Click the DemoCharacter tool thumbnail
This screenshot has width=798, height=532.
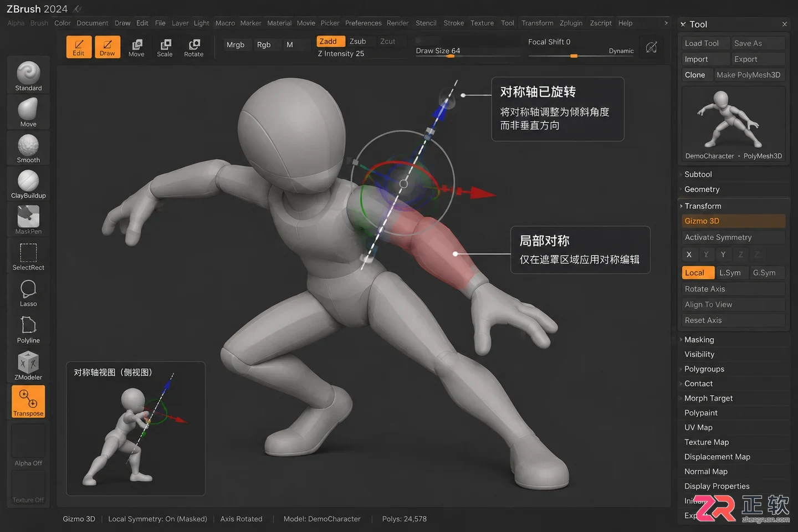click(x=734, y=124)
